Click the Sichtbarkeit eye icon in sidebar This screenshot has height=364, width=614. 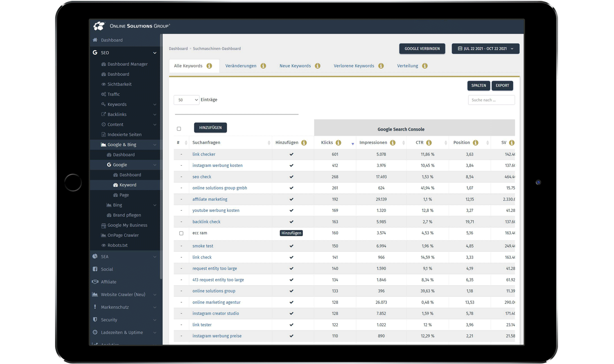tap(104, 84)
